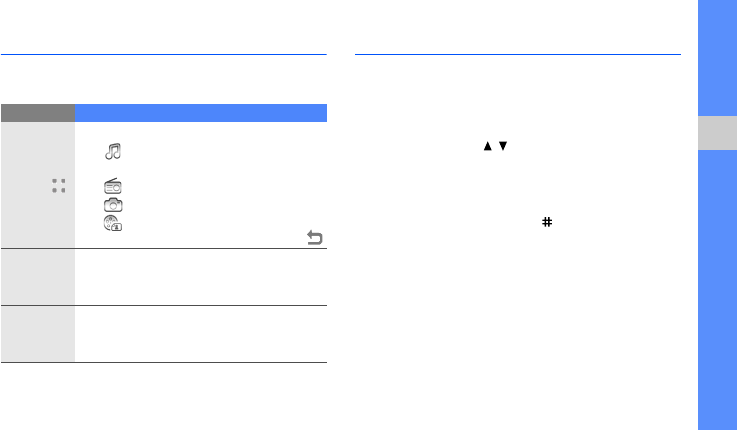This screenshot has width=737, height=430.
Task: Click the bottom row's white content cell
Action: (201, 334)
